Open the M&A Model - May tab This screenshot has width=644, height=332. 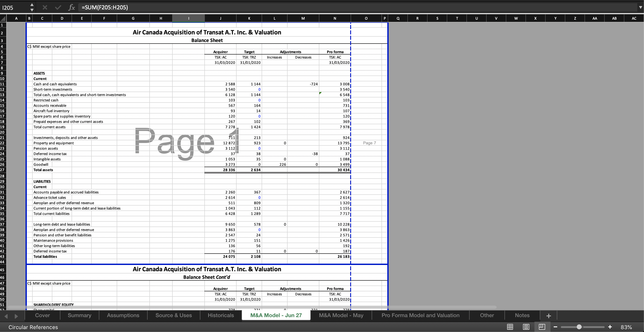pos(341,315)
